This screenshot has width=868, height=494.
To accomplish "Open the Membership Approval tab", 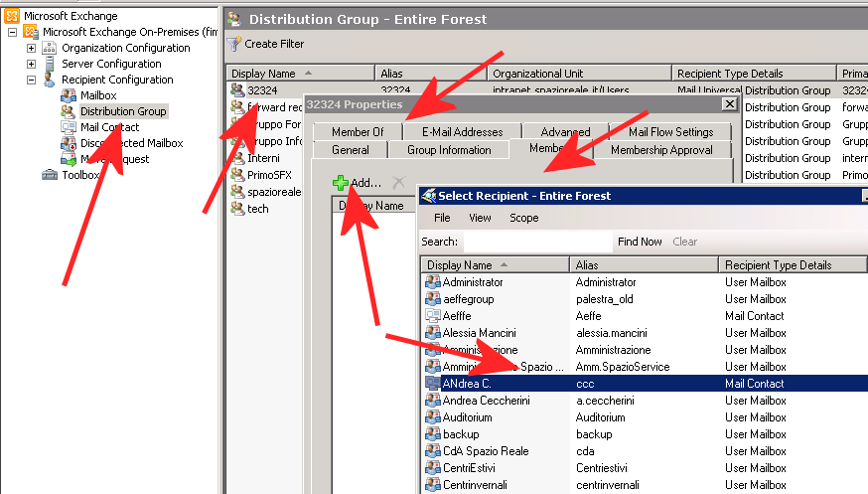I will [661, 150].
